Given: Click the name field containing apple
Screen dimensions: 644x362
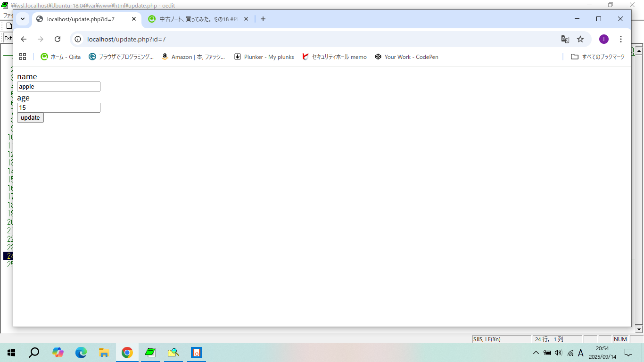Looking at the screenshot, I should click(58, 87).
